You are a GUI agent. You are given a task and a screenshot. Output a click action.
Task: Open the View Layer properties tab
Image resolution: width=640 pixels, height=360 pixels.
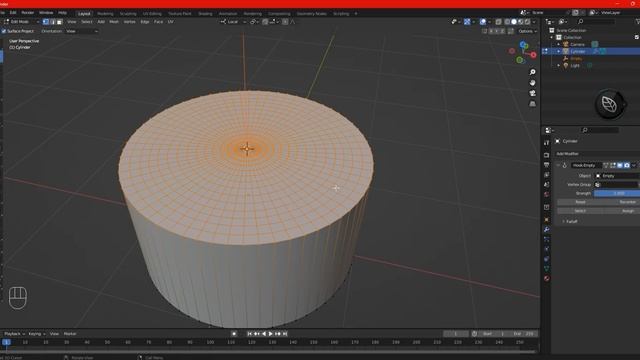[x=547, y=175]
